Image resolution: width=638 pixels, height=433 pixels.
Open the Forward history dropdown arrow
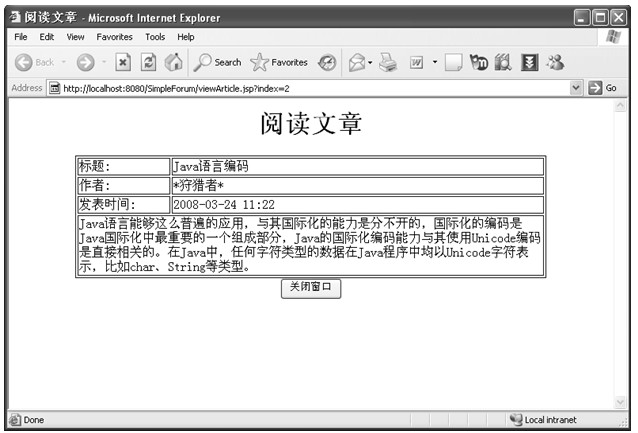[104, 62]
